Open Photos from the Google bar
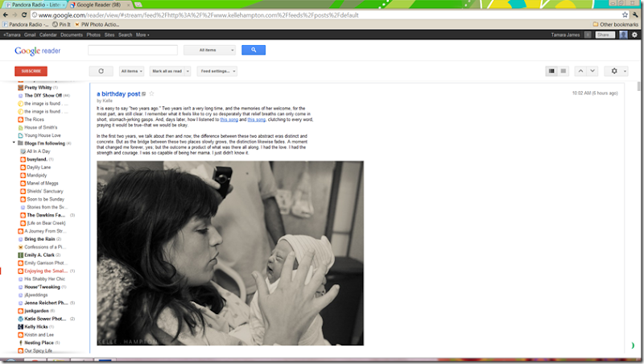 (93, 35)
